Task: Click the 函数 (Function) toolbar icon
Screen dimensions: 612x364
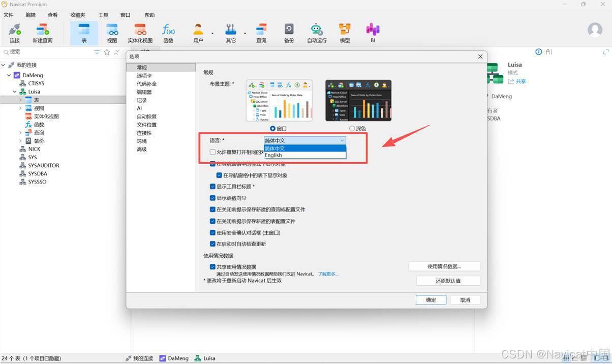Action: pos(168,33)
